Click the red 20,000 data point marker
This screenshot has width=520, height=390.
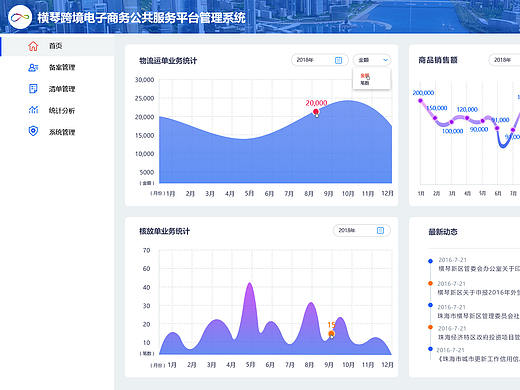(x=316, y=111)
